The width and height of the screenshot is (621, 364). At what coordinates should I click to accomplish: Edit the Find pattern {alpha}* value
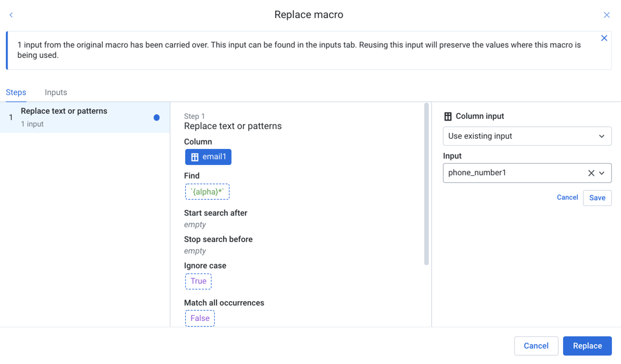coord(207,192)
